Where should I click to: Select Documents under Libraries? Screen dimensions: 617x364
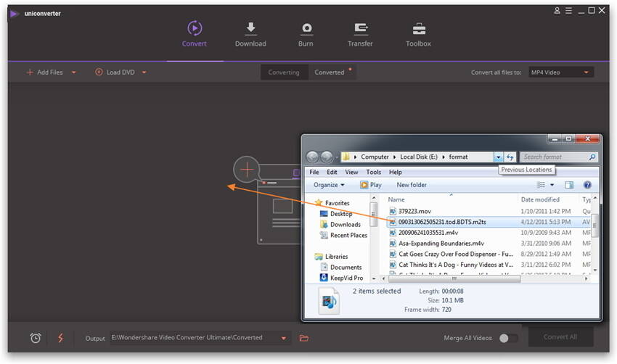coord(341,268)
